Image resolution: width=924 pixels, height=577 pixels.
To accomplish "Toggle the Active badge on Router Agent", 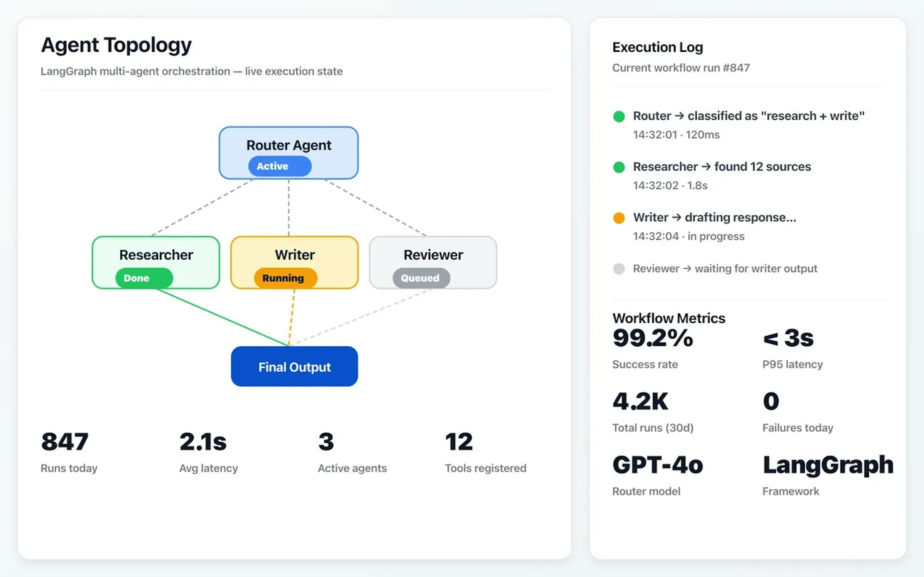I will (280, 166).
